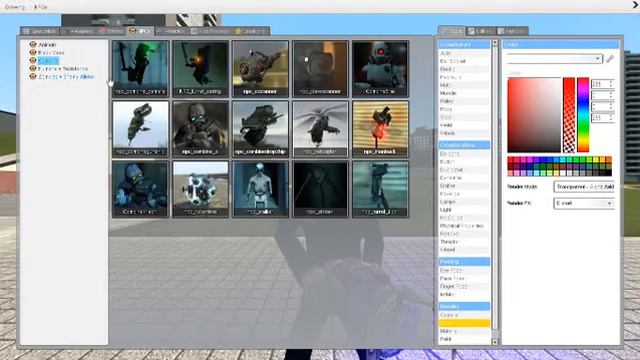Switch to the Post Process tab
The height and width of the screenshot is (360, 640).
point(210,31)
